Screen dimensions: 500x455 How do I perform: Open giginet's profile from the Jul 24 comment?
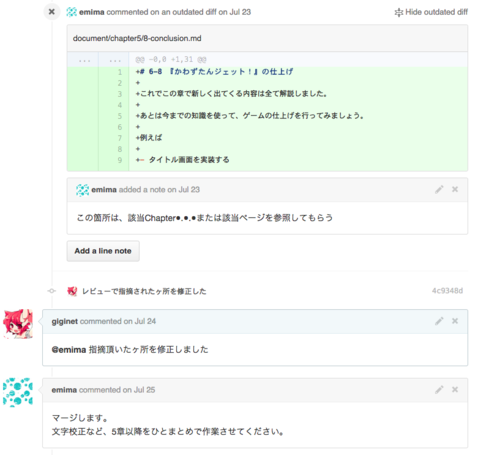click(65, 321)
